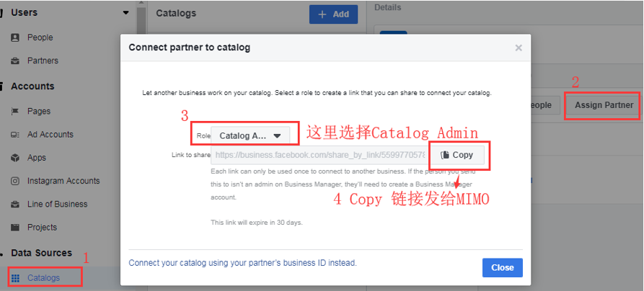This screenshot has width=644, height=291.
Task: Click the Details heading text
Action: [x=388, y=7]
